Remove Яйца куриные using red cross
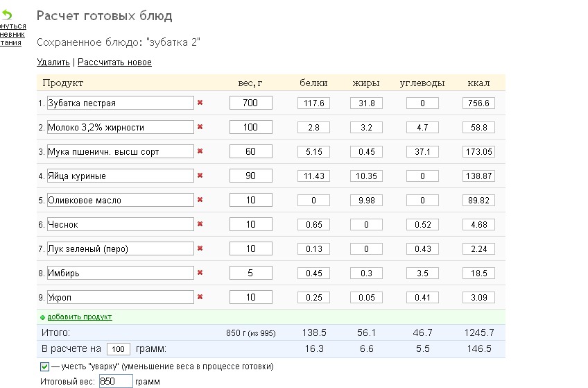 click(x=200, y=176)
